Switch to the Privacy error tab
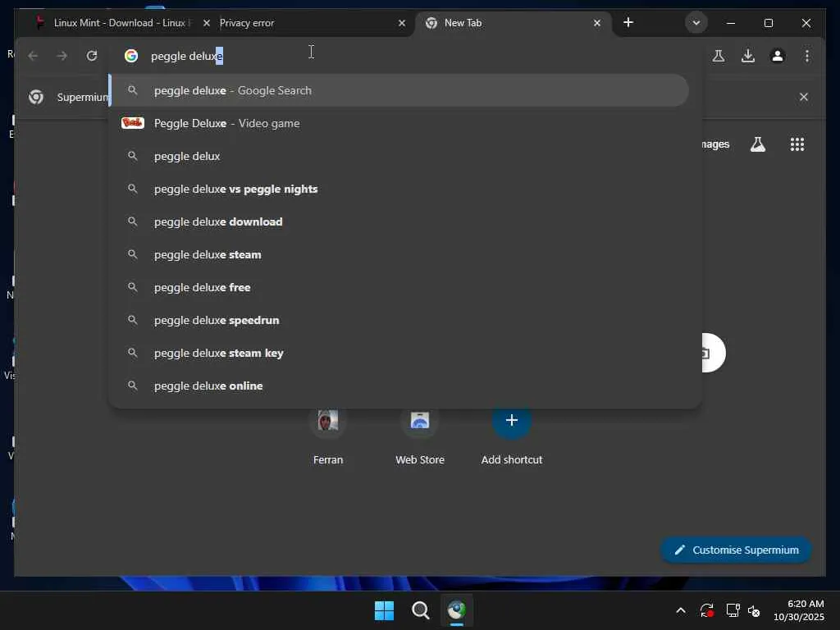The height and width of the screenshot is (630, 840). coord(309,23)
